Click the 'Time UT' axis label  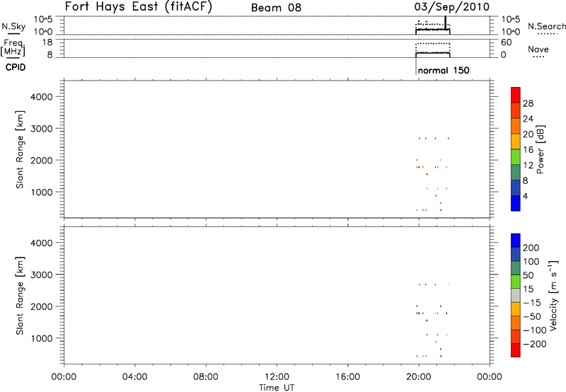[x=277, y=388]
